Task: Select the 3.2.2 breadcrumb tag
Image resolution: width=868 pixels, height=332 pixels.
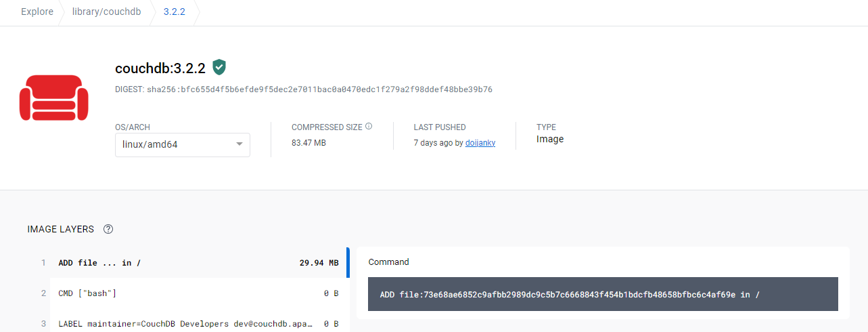Action: [175, 12]
